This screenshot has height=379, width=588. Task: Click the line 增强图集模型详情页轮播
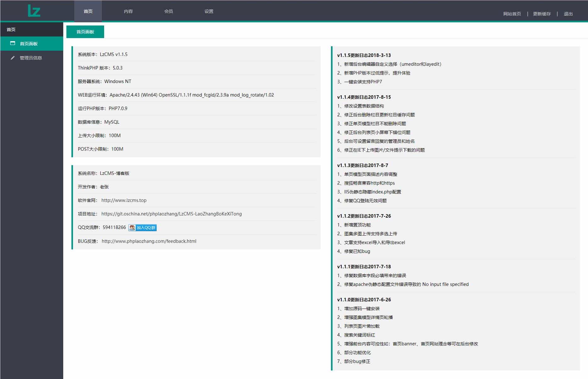pyautogui.click(x=365, y=317)
